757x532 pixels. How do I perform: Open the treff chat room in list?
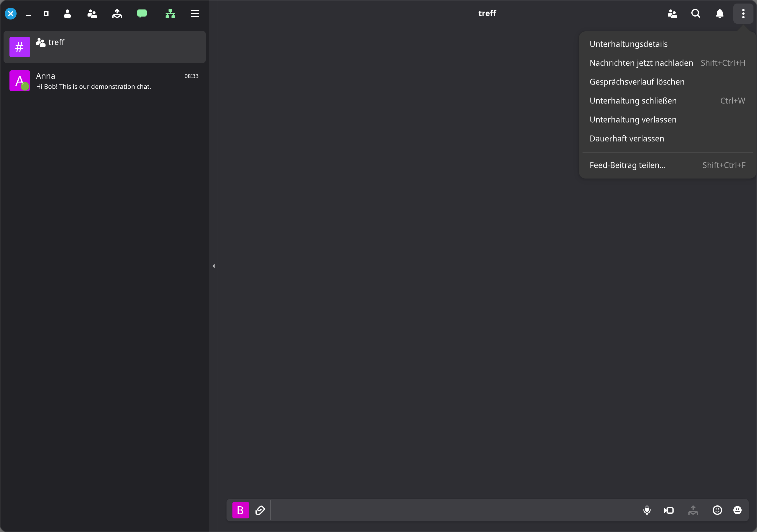[x=104, y=47]
